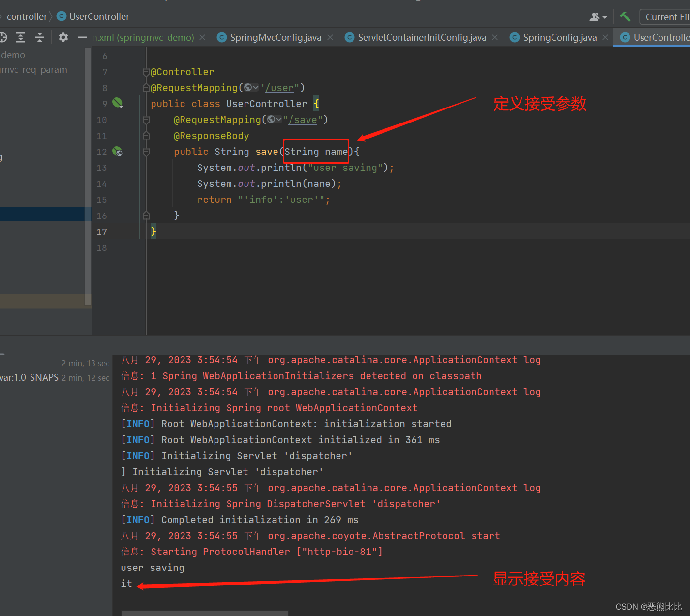Collapse the save method fold on line 12
The height and width of the screenshot is (616, 690).
click(x=146, y=152)
